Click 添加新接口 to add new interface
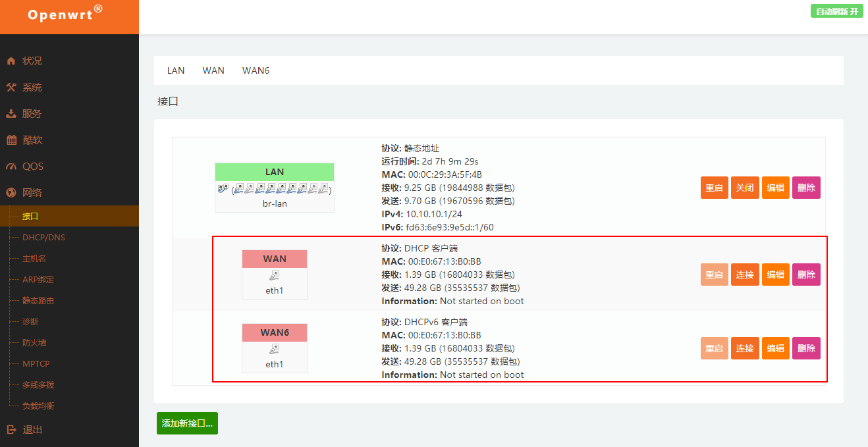Image resolution: width=868 pixels, height=447 pixels. point(187,423)
